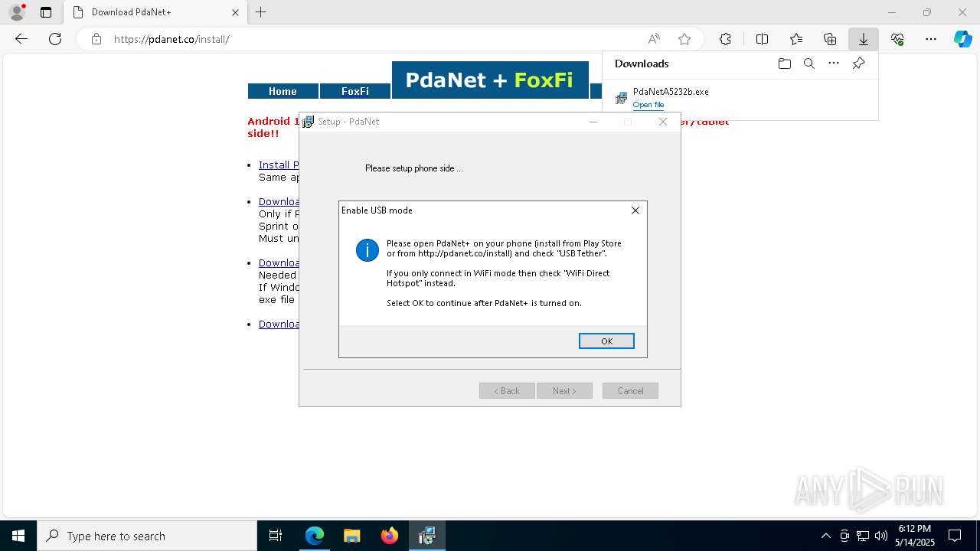Close the Enable USB mode dialog
Screen dimensions: 980x551
click(x=635, y=210)
